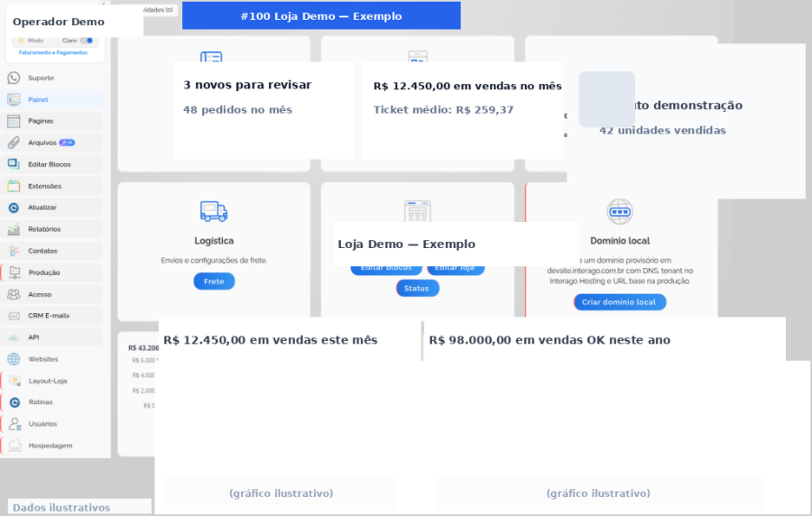
Task: Select Websites menu item
Action: (51, 359)
